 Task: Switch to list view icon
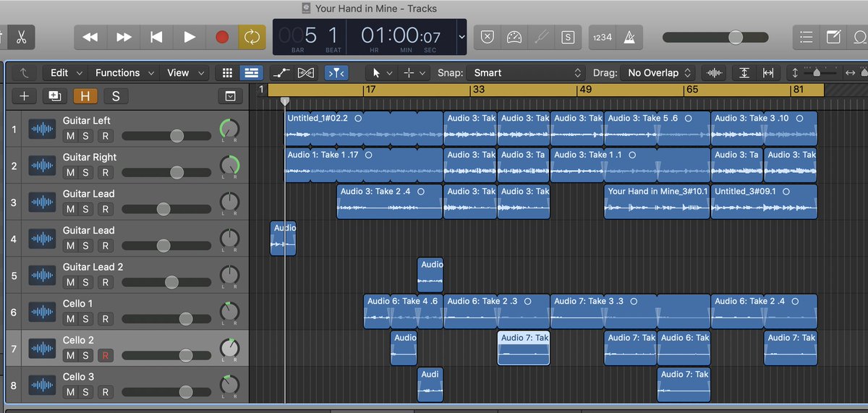click(x=251, y=72)
